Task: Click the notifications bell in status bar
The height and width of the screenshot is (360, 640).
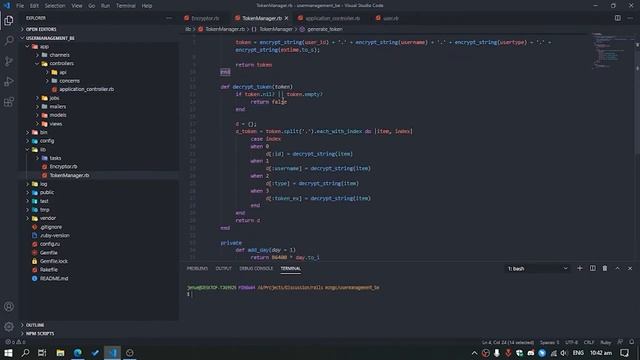Action: tap(632, 342)
